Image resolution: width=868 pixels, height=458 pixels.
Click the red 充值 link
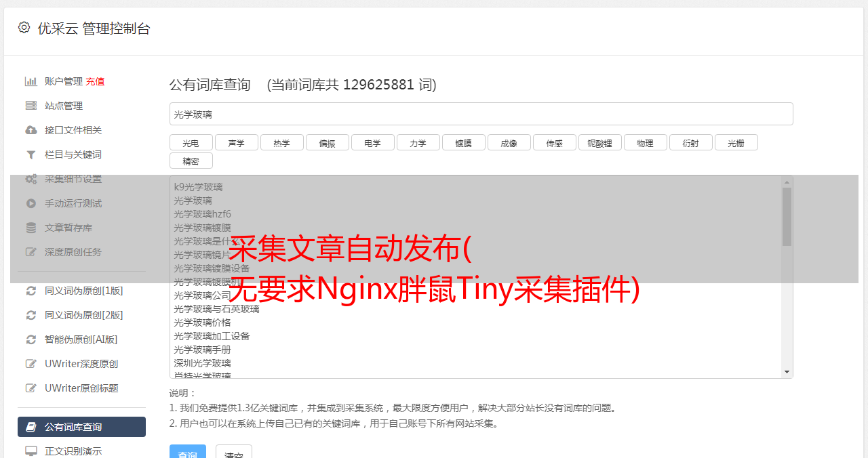95,81
